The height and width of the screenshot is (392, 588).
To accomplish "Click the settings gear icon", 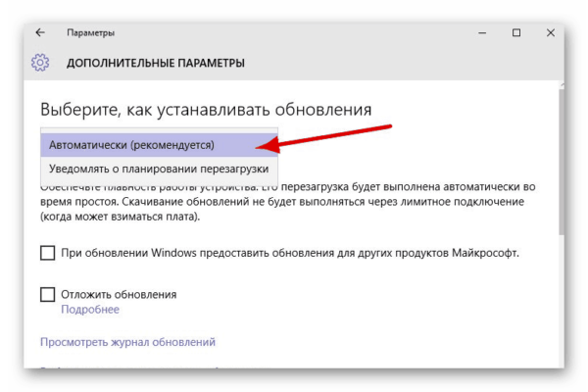I will tap(40, 63).
